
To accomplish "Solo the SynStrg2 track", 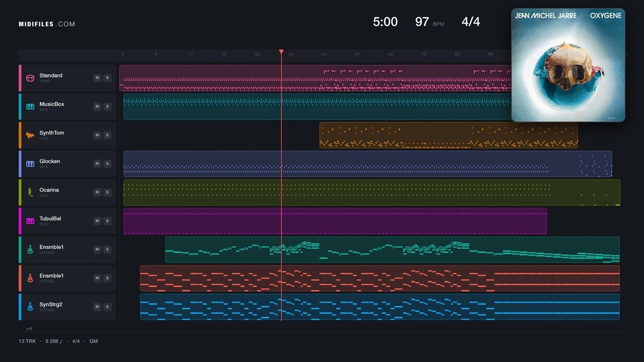I will pyautogui.click(x=107, y=307).
